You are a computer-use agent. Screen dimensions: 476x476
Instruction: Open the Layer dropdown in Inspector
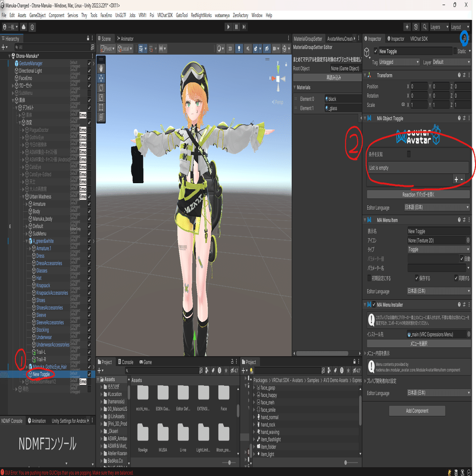451,62
